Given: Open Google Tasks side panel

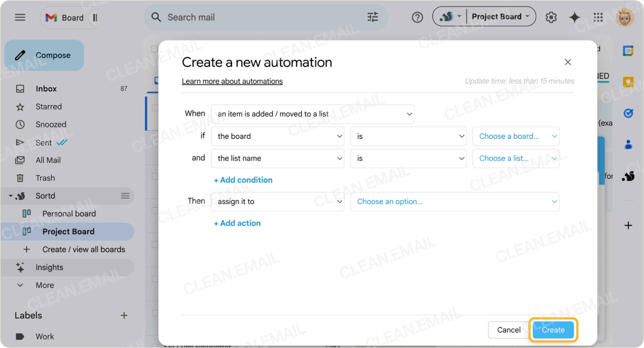Looking at the screenshot, I should point(629,113).
